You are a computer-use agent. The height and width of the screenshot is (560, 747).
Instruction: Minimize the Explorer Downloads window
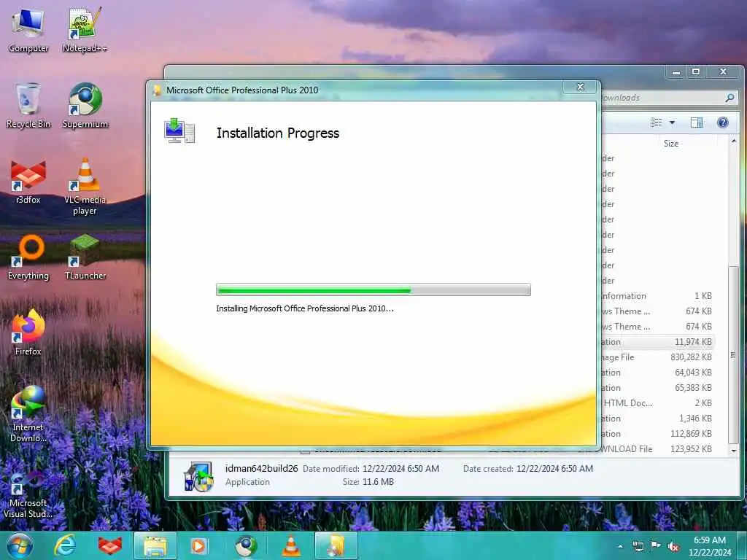point(676,72)
